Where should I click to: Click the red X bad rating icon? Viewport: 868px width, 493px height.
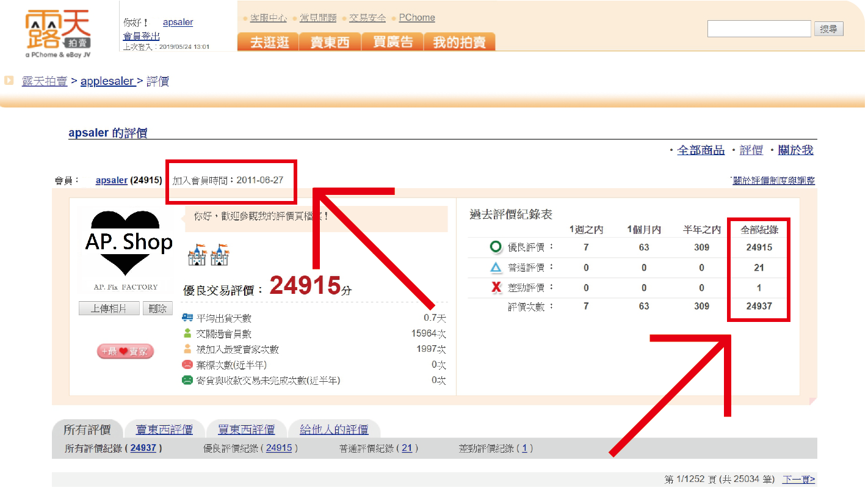(x=496, y=288)
